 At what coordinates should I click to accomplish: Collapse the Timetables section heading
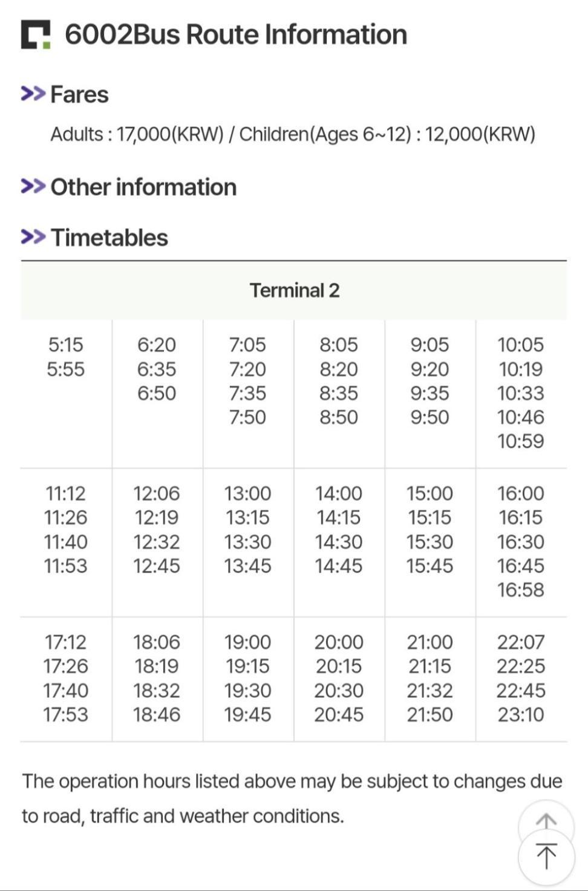109,237
